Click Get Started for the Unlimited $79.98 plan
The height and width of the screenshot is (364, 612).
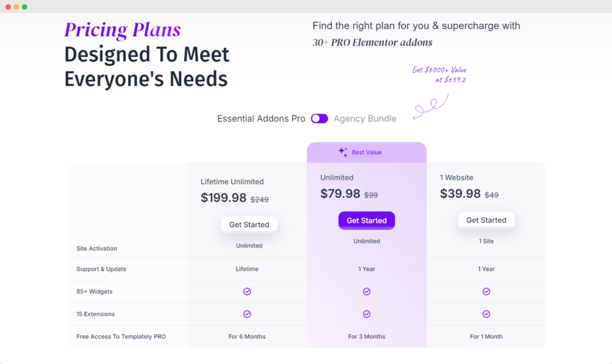(366, 220)
